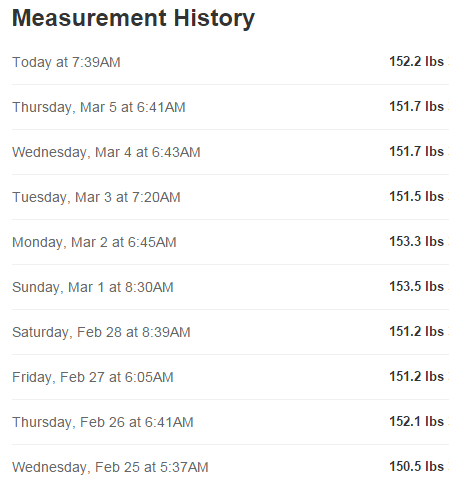Click the 153.3 lbs weight value
Screen dimensions: 456x486
tap(417, 242)
